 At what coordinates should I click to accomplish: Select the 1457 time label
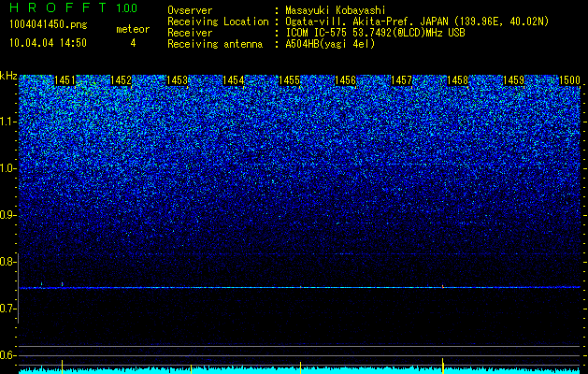[x=401, y=80]
